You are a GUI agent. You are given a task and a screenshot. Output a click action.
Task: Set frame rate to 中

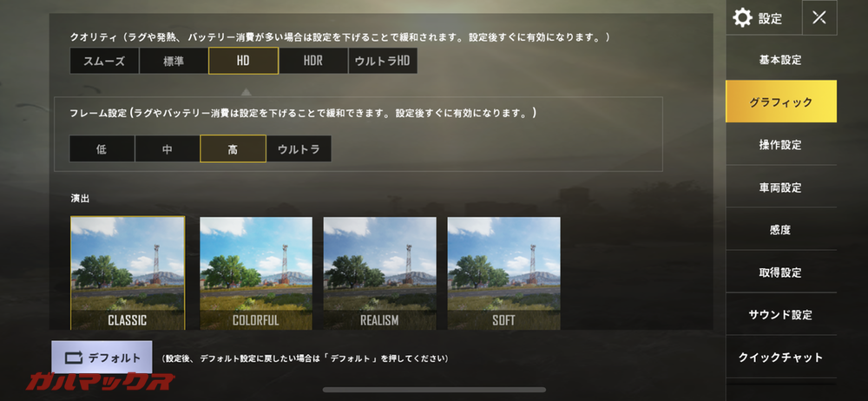(168, 149)
